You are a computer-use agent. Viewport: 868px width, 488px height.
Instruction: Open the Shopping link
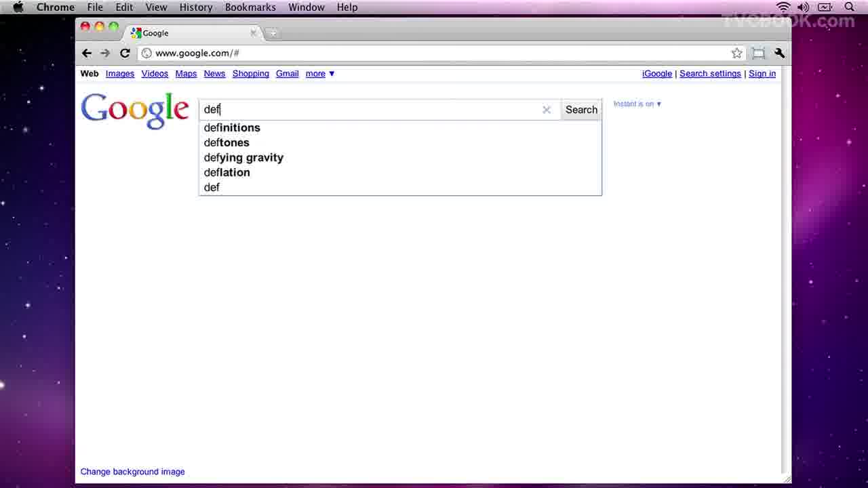pos(251,73)
